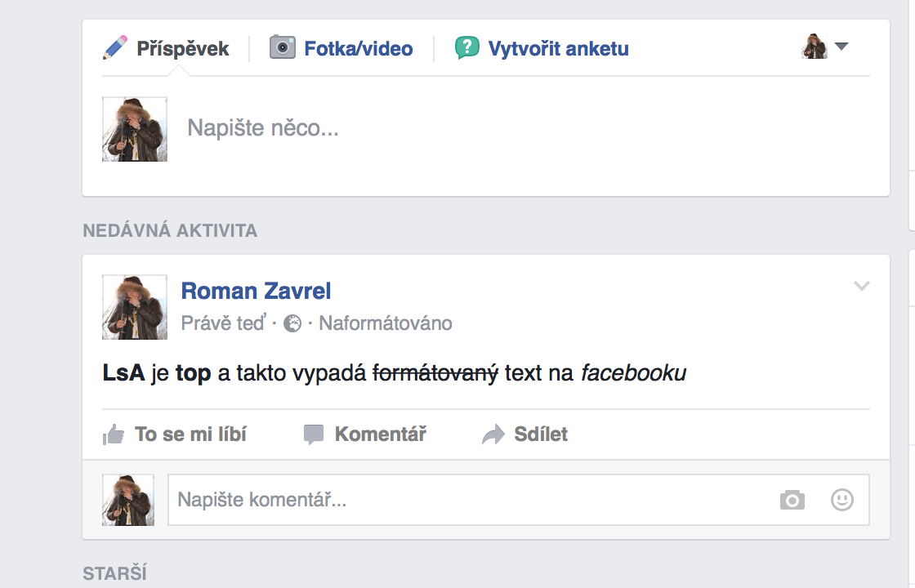
Task: Open the emoji picker smiley icon
Action: click(x=842, y=500)
